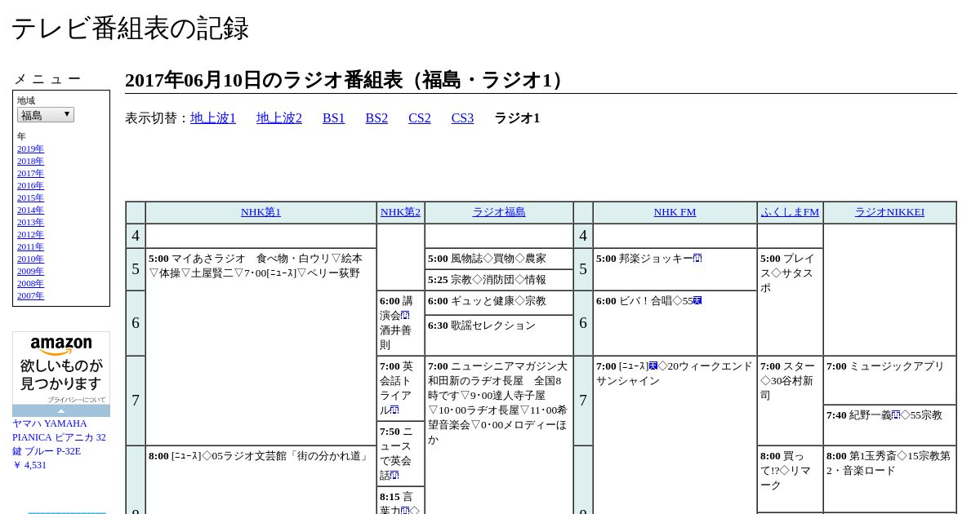Click the 5:00 マイあさラジオ program cell
The height and width of the screenshot is (514, 980).
261,347
